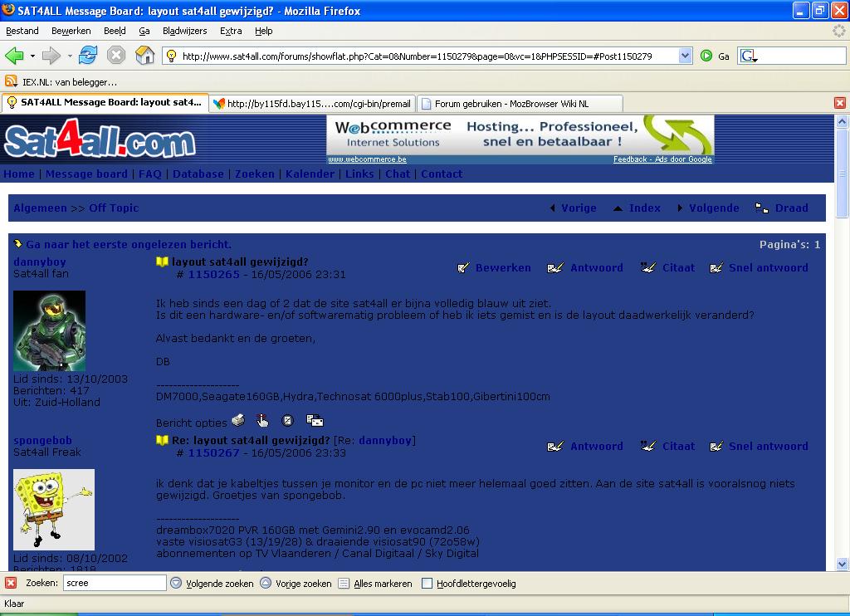The width and height of the screenshot is (850, 616).
Task: Click Volgende thread navigation link
Action: (714, 208)
